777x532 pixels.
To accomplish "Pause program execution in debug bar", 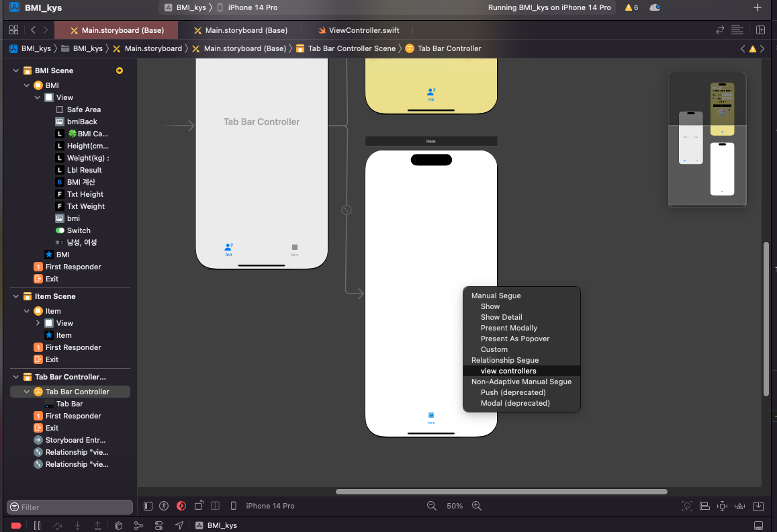I will pos(37,525).
